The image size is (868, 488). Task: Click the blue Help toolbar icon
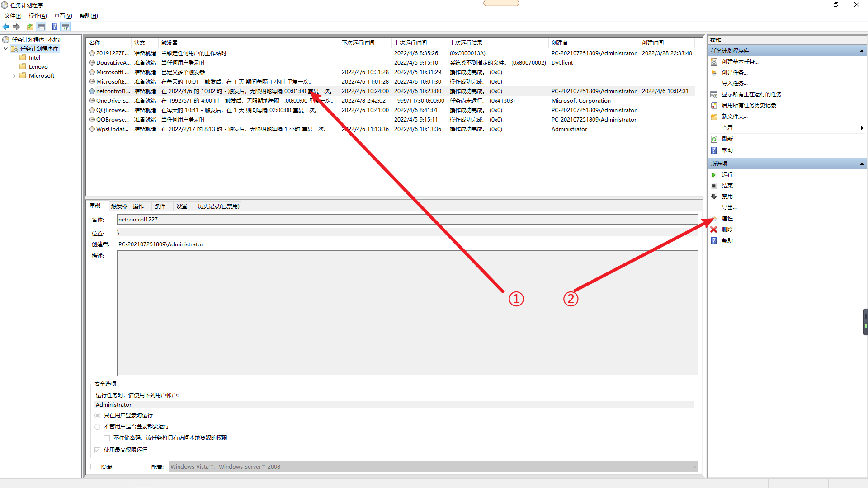(x=54, y=27)
